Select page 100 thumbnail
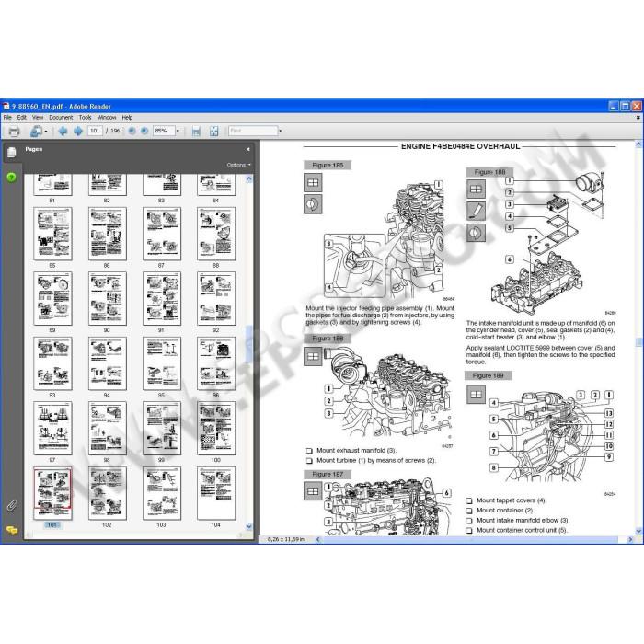Viewport: 644px width, 644px height. 216,429
